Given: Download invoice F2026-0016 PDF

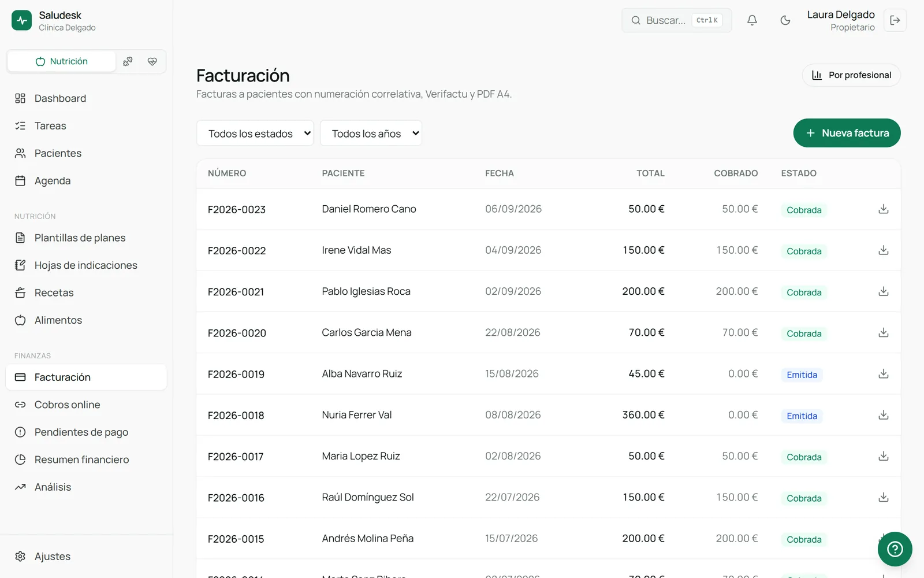Looking at the screenshot, I should 884,497.
